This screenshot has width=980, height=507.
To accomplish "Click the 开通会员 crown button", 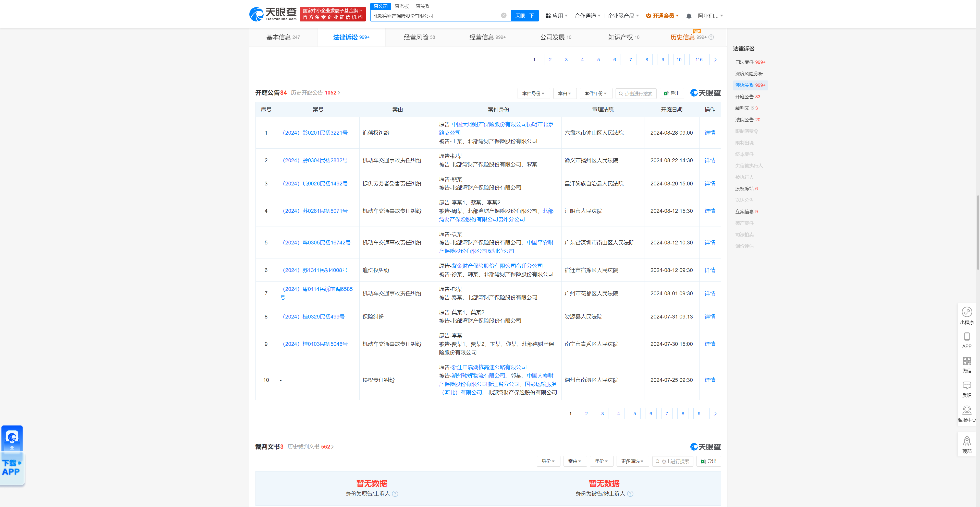I will (x=662, y=16).
